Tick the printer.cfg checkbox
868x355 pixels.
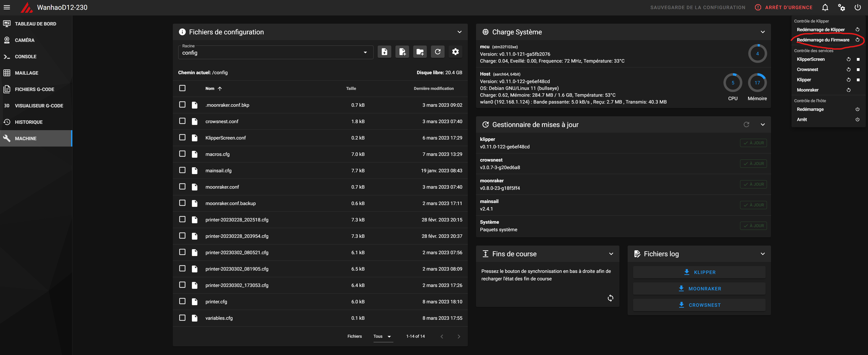pyautogui.click(x=182, y=301)
